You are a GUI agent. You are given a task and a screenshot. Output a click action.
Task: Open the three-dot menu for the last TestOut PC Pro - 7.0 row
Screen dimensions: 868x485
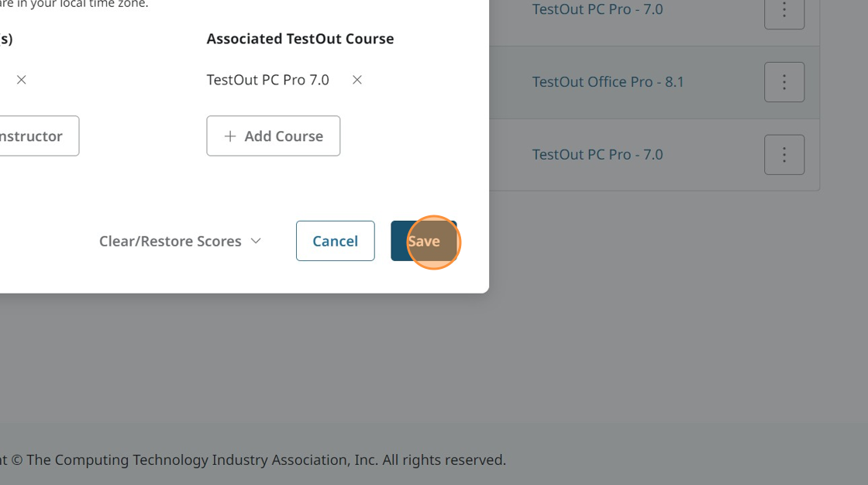pyautogui.click(x=784, y=154)
